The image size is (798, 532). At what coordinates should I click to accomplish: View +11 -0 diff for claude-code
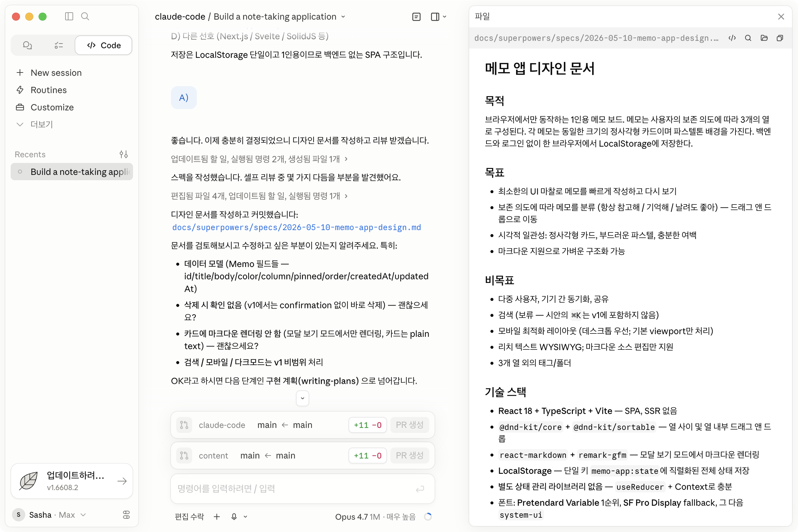click(x=367, y=425)
